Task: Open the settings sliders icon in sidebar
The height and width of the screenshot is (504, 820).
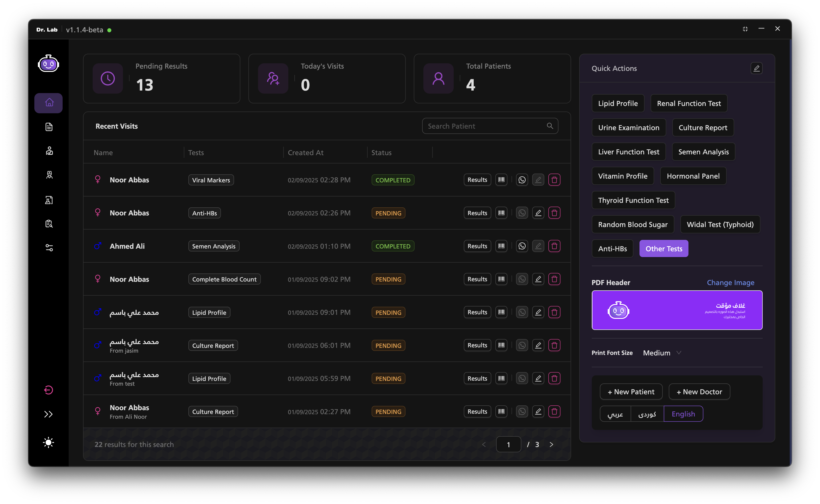Action: (49, 248)
